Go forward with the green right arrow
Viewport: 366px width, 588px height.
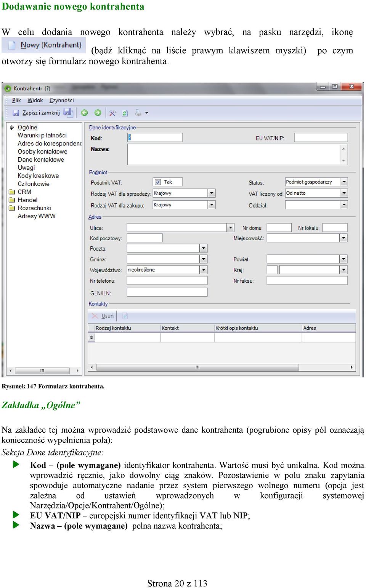pyautogui.click(x=98, y=113)
